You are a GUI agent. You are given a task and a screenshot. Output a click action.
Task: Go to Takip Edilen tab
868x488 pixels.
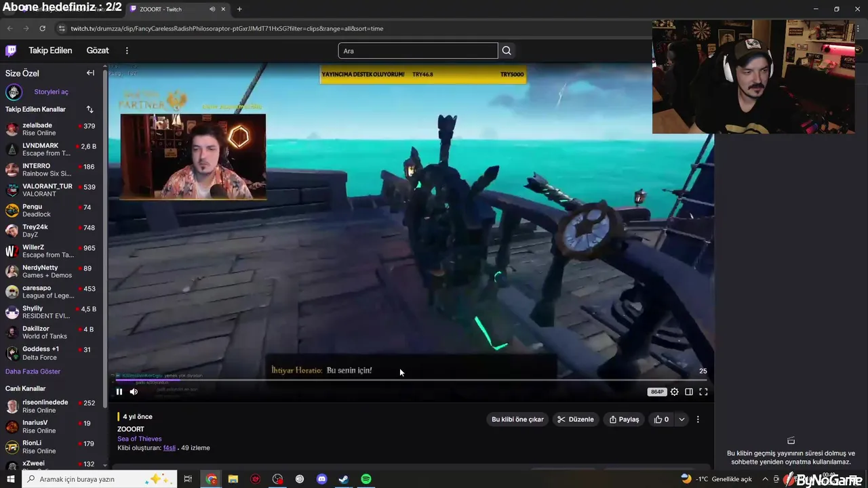[x=50, y=50]
